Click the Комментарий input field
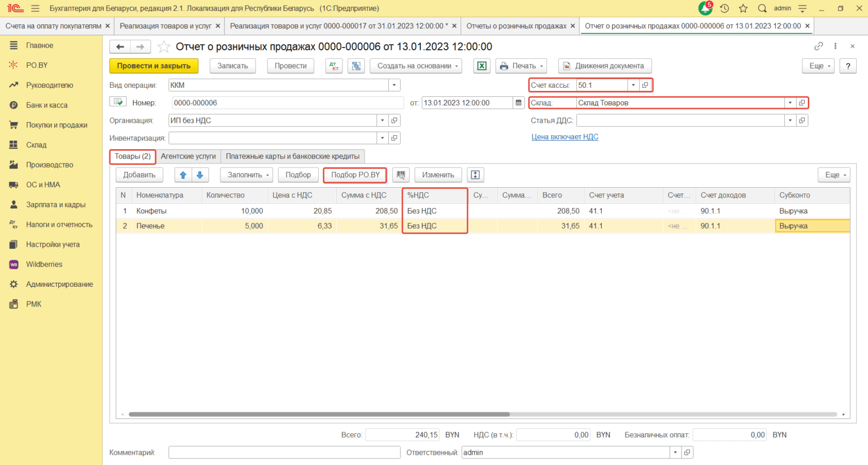The width and height of the screenshot is (868, 465). pos(284,453)
